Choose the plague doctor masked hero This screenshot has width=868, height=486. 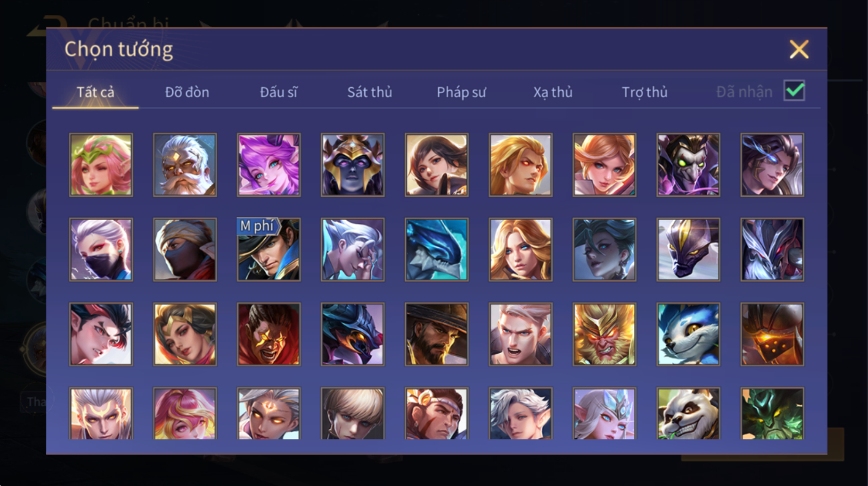tap(688, 165)
